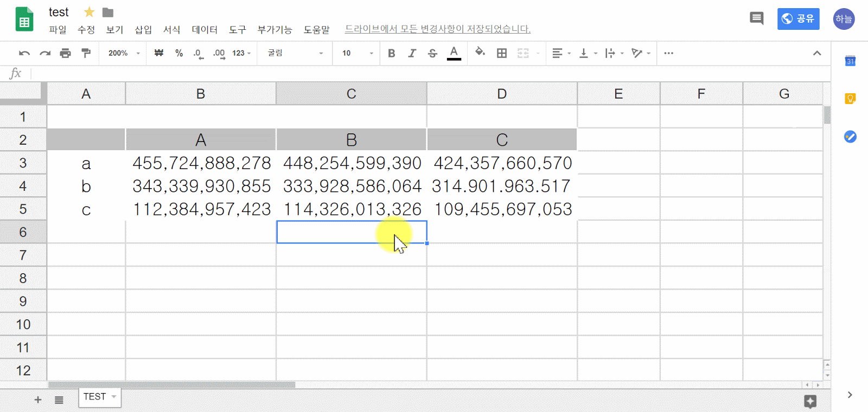Open the font family dropdown

(295, 53)
